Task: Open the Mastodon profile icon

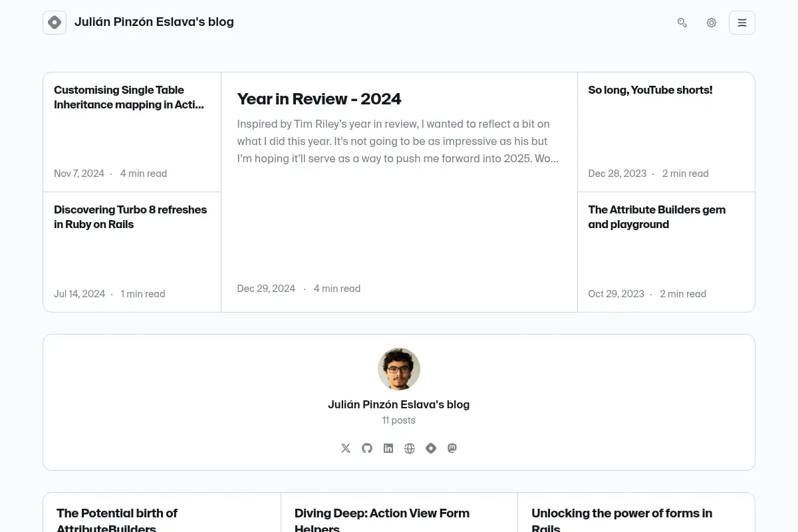Action: [x=452, y=448]
